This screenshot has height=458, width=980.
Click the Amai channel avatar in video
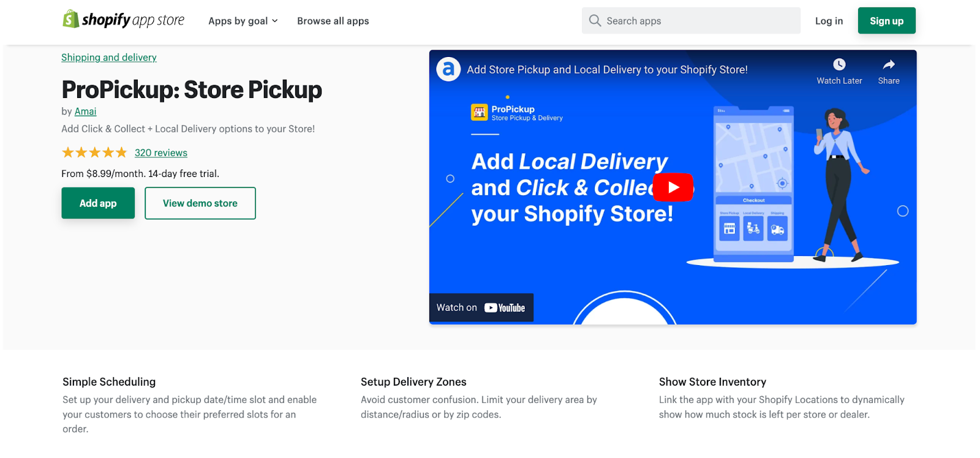click(448, 69)
